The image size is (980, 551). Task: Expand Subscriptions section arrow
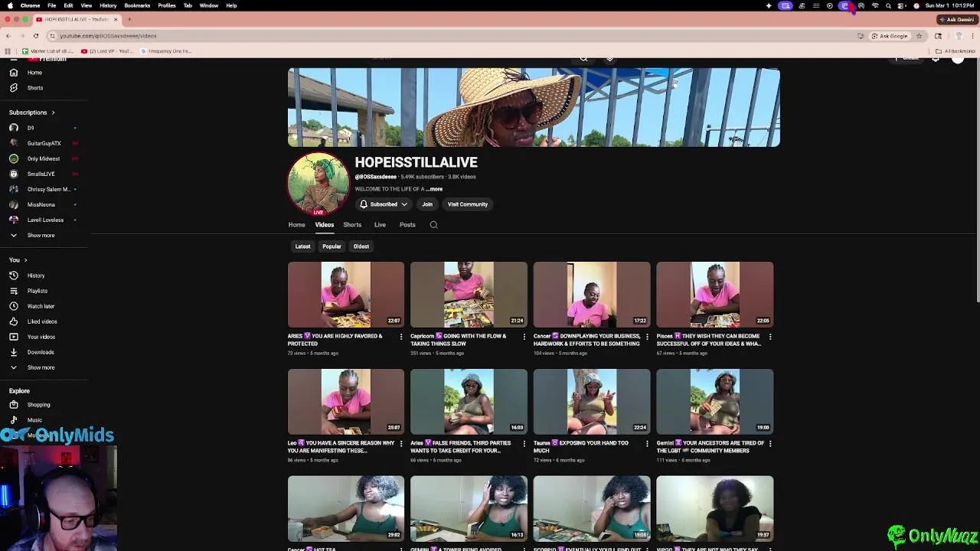click(53, 112)
